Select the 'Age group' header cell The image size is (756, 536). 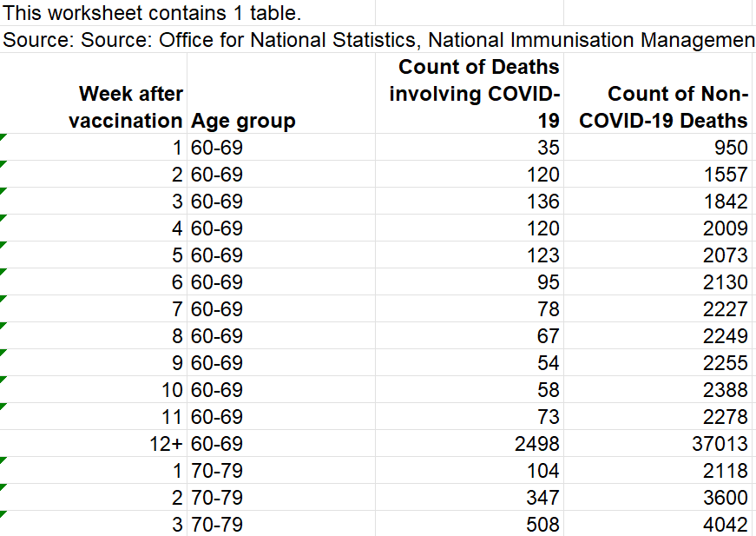click(x=280, y=93)
